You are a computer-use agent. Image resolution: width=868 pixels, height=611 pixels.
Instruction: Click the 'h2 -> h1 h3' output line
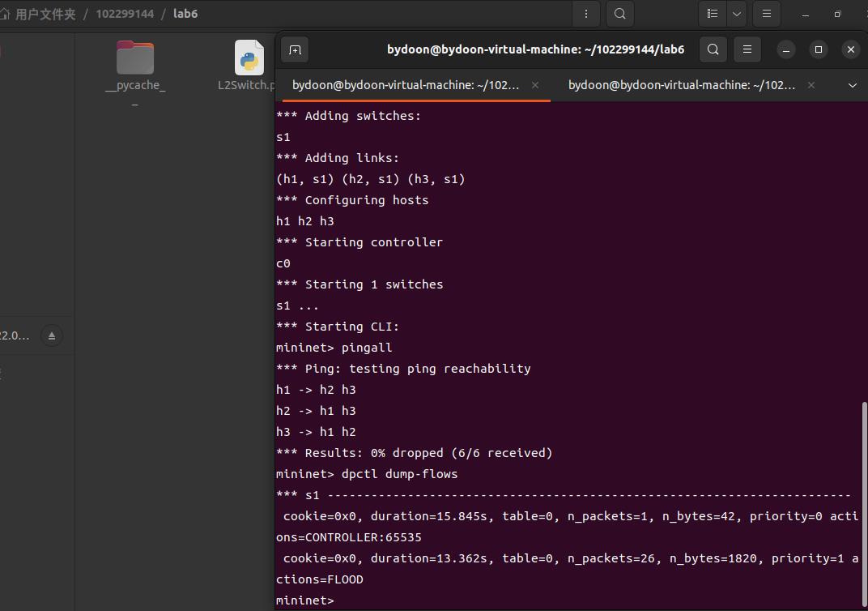316,411
